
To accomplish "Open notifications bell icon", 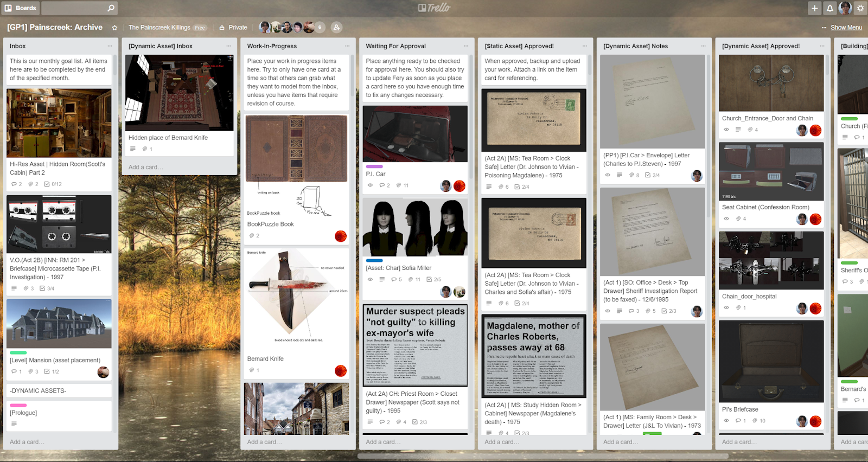I will pos(829,8).
